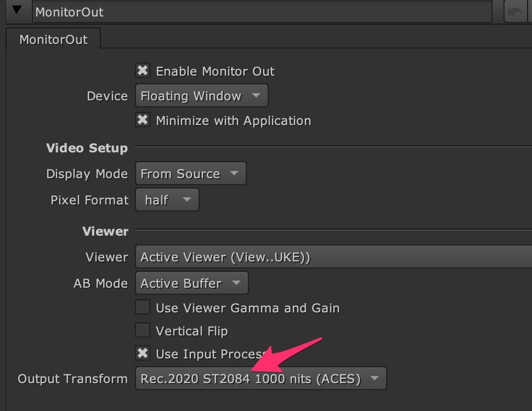Open the Device dropdown showing Floating Window
532x411 pixels.
click(201, 96)
